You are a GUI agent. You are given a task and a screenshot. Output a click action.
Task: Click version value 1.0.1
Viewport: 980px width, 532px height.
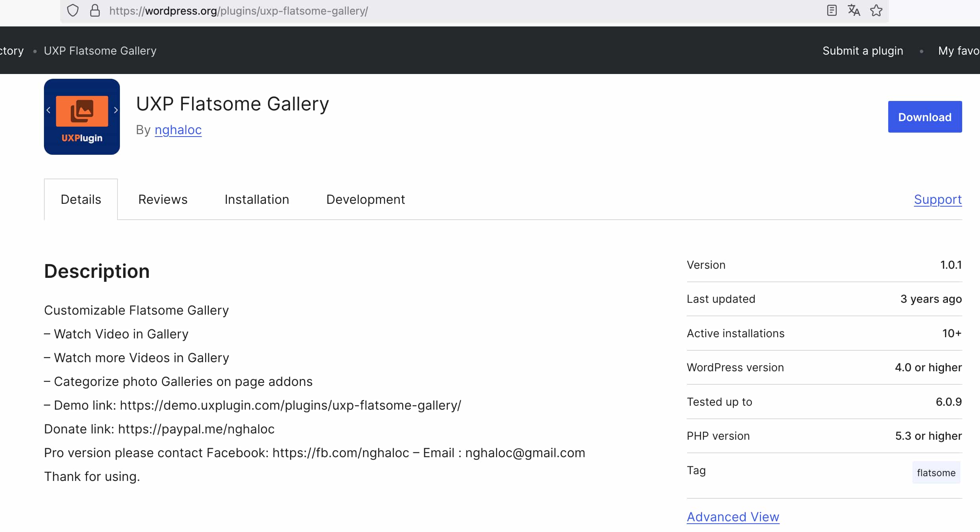click(951, 265)
